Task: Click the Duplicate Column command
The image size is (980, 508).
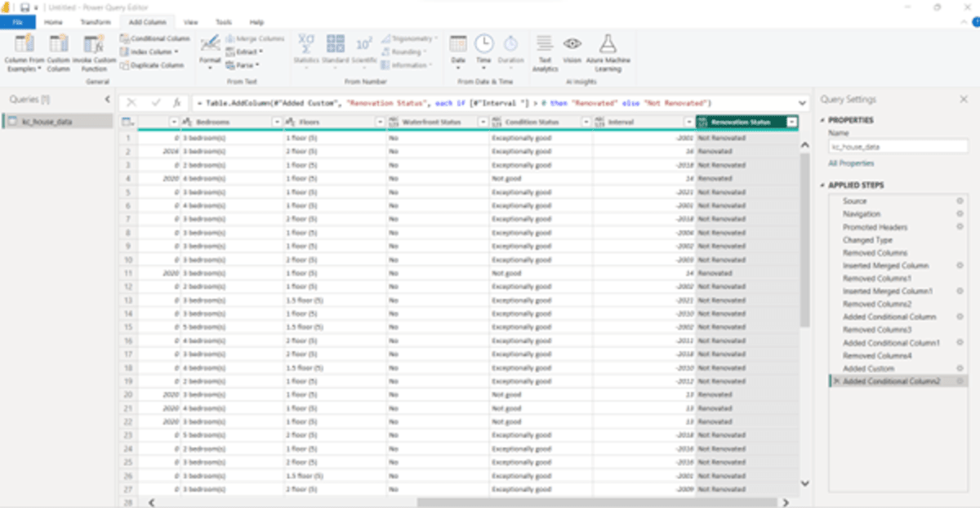Action: [152, 65]
